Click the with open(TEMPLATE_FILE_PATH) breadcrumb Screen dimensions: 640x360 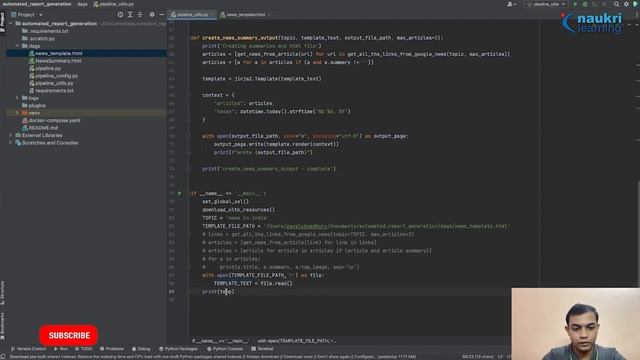297,341
